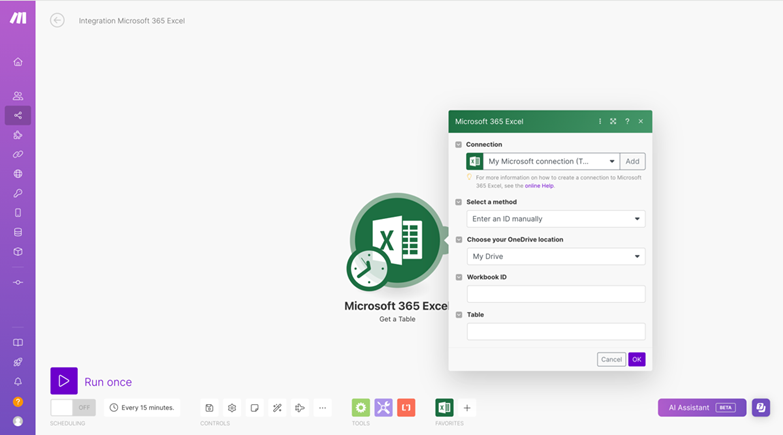Click the 'Get a Table' module label
Screen dimensions: 783x435
[397, 319]
